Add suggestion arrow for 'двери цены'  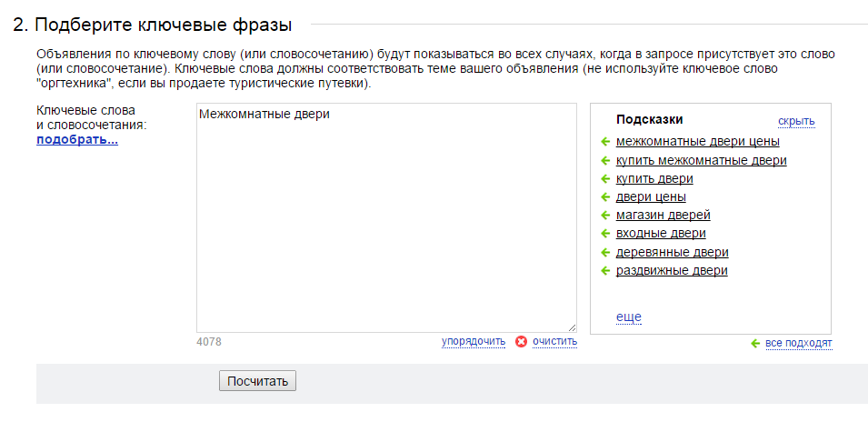605,197
